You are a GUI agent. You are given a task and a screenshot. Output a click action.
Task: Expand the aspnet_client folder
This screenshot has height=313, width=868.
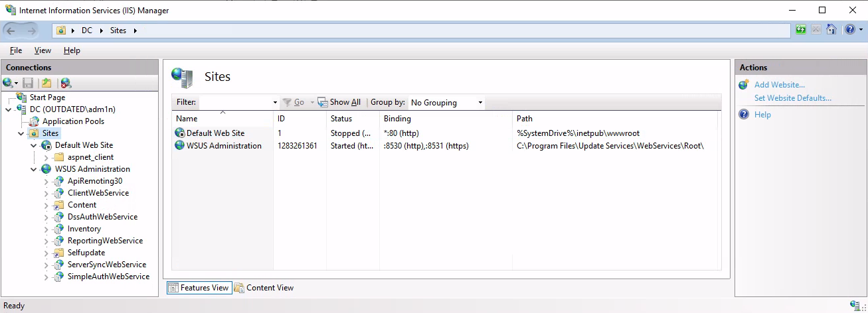pyautogui.click(x=46, y=157)
